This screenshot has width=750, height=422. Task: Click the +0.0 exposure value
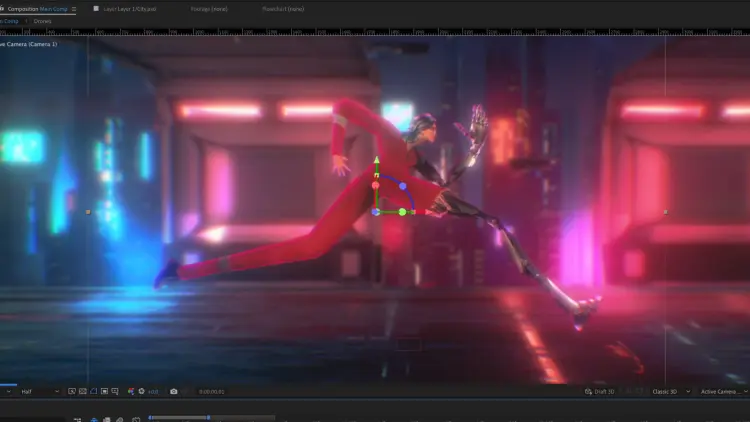153,392
